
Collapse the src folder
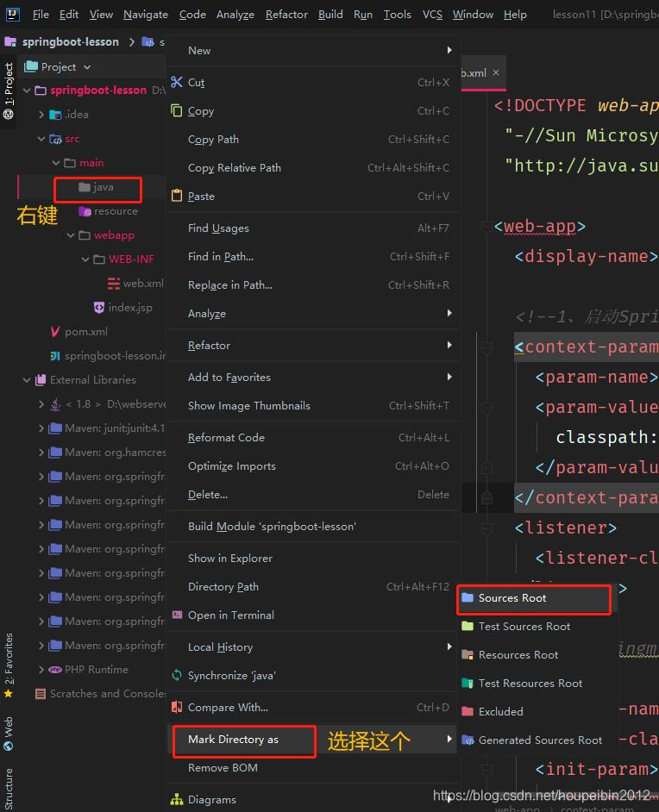tap(41, 138)
